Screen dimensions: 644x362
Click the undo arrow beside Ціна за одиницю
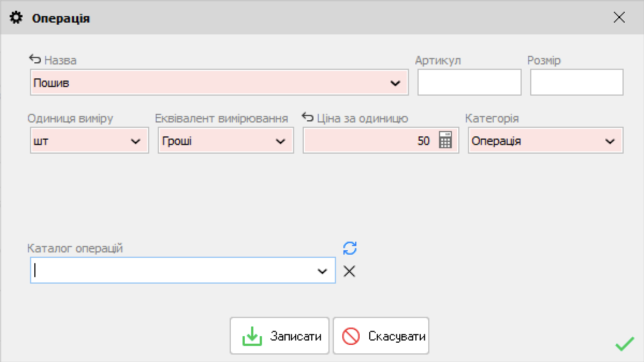[x=306, y=118]
